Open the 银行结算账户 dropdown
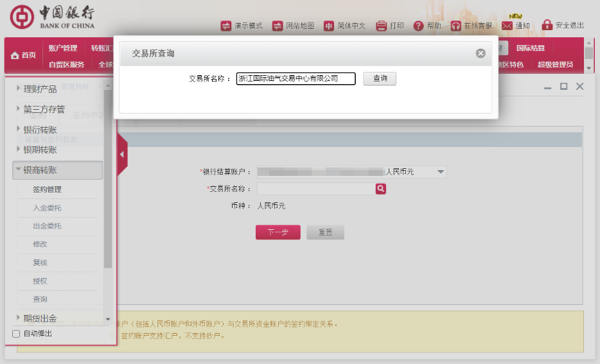Viewport: 600px width, 364px height. [441, 172]
